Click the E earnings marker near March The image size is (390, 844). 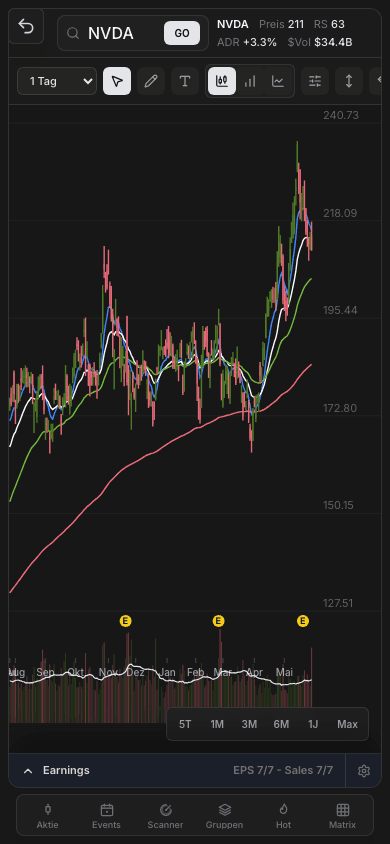click(218, 621)
